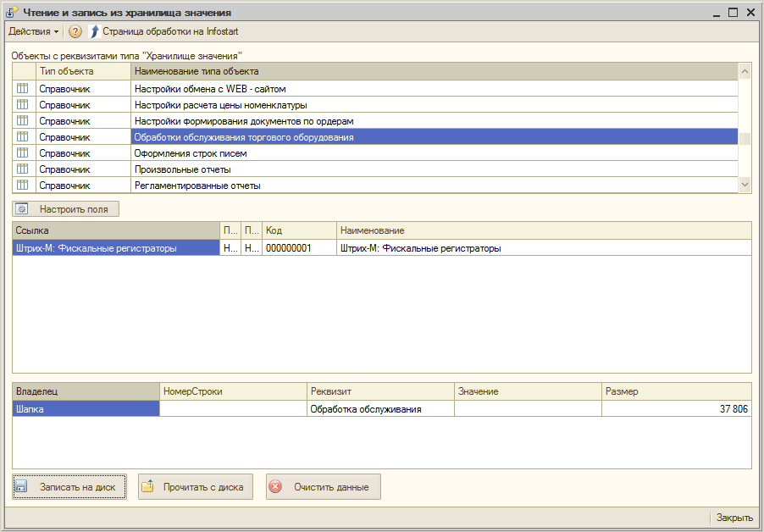The width and height of the screenshot is (764, 532).
Task: Click Очистить данные button
Action: coord(323,487)
